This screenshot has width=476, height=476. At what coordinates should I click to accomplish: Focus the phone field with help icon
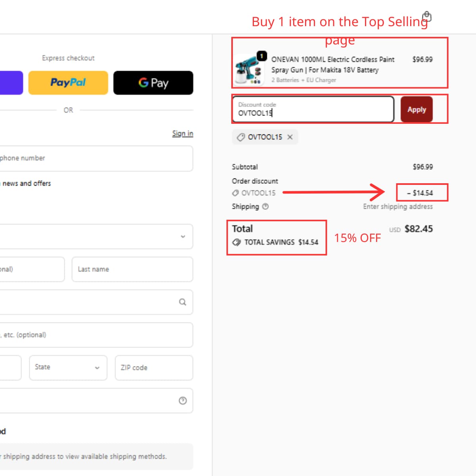(96, 401)
